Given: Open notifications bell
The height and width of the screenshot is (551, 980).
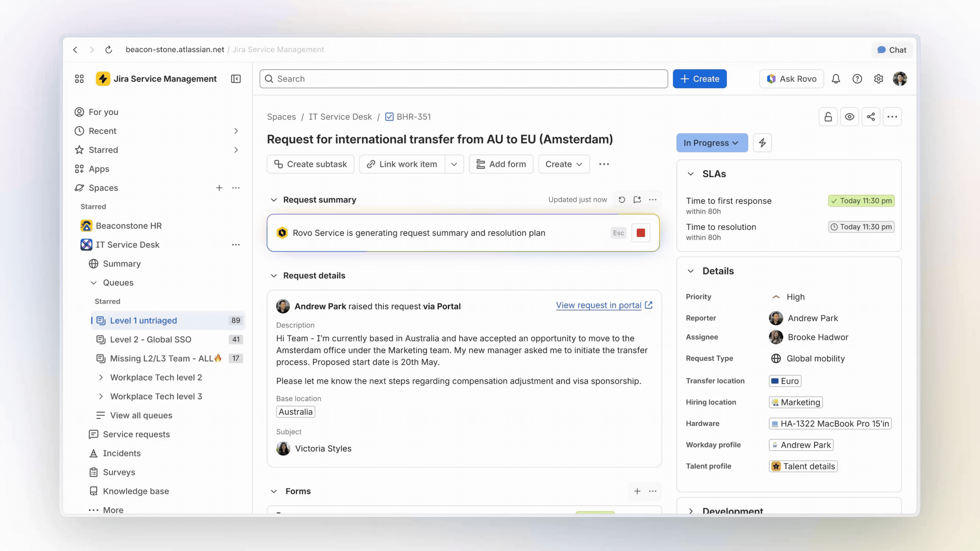Looking at the screenshot, I should [836, 79].
